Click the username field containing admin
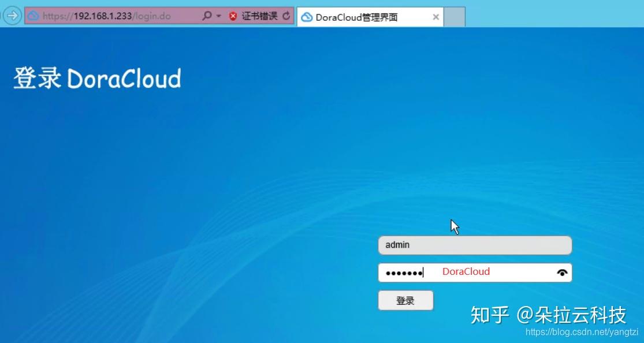 point(475,245)
